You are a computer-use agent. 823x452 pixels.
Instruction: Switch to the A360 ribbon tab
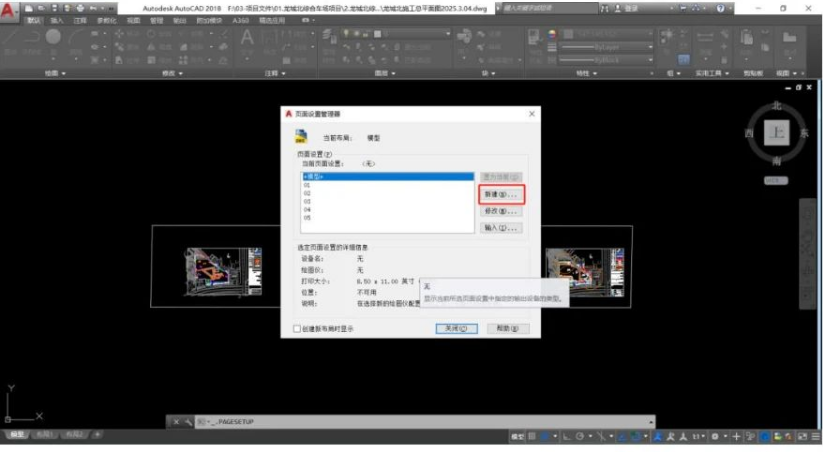(240, 20)
